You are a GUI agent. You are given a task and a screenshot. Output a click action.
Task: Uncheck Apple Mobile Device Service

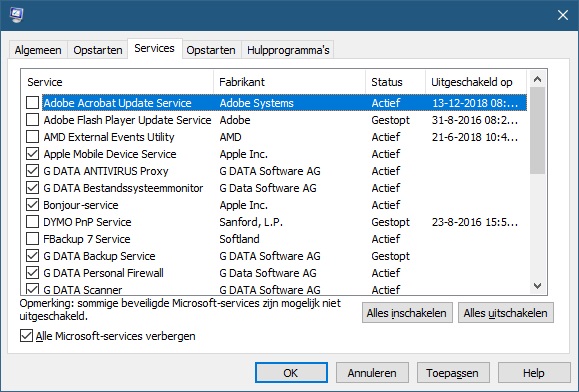(x=32, y=154)
